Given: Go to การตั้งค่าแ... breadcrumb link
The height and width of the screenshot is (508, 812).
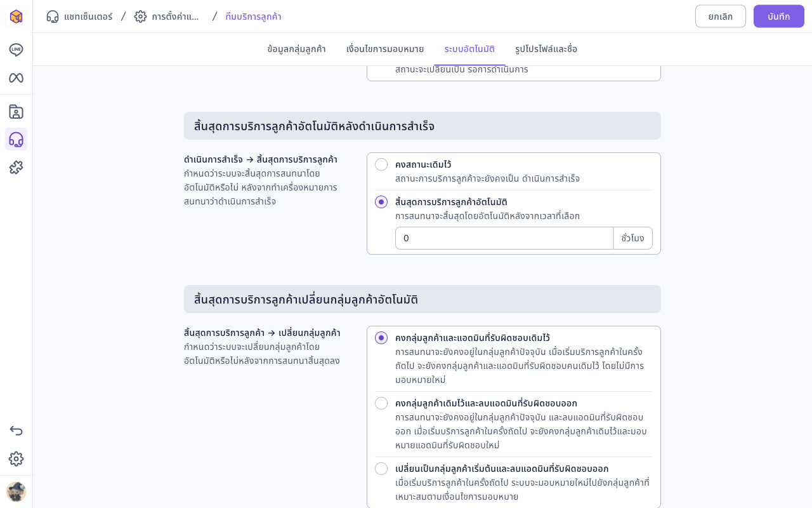Looking at the screenshot, I should 176,17.
